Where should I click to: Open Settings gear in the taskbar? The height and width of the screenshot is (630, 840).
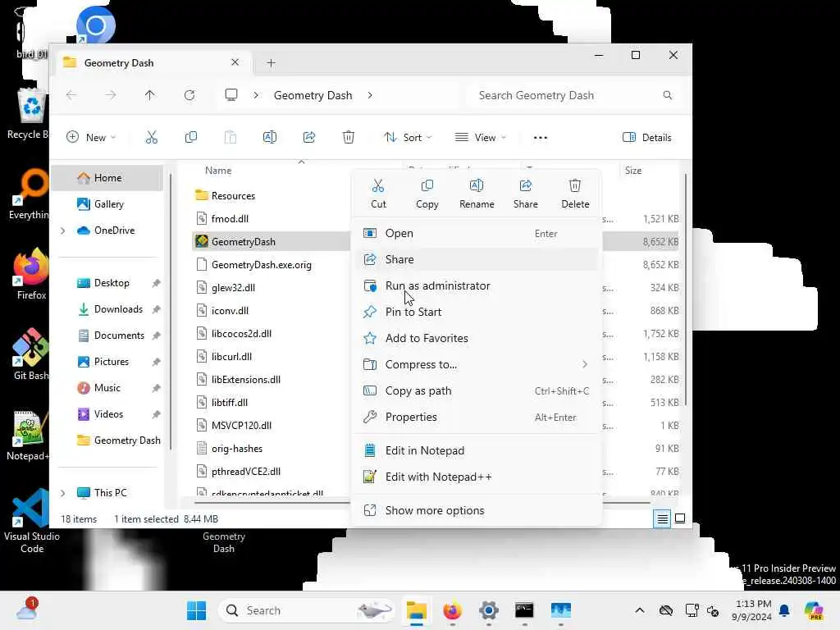click(x=489, y=610)
